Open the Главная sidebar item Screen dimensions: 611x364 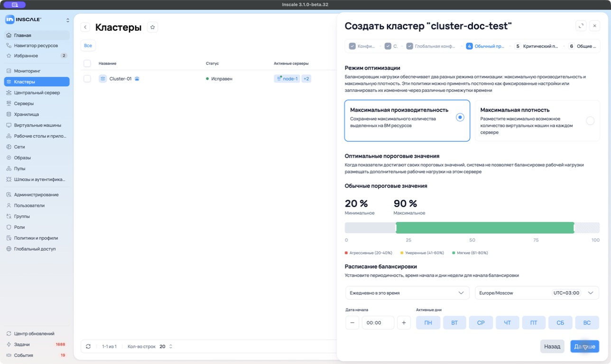tap(37, 35)
